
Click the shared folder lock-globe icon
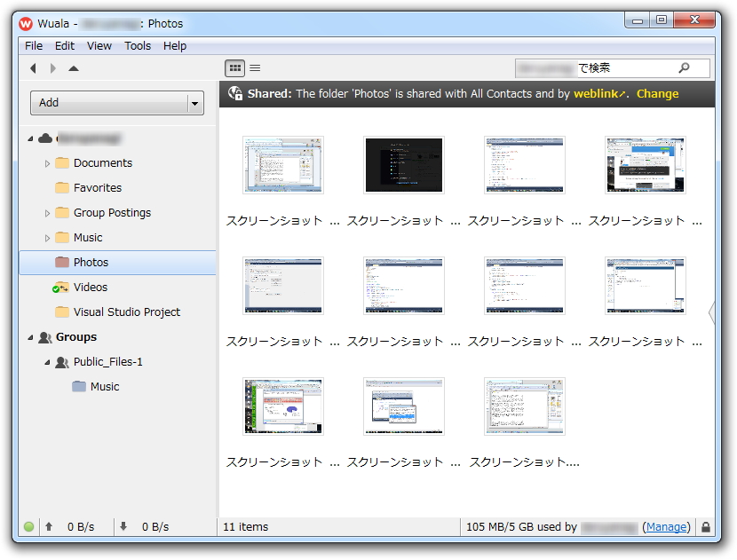pyautogui.click(x=235, y=93)
